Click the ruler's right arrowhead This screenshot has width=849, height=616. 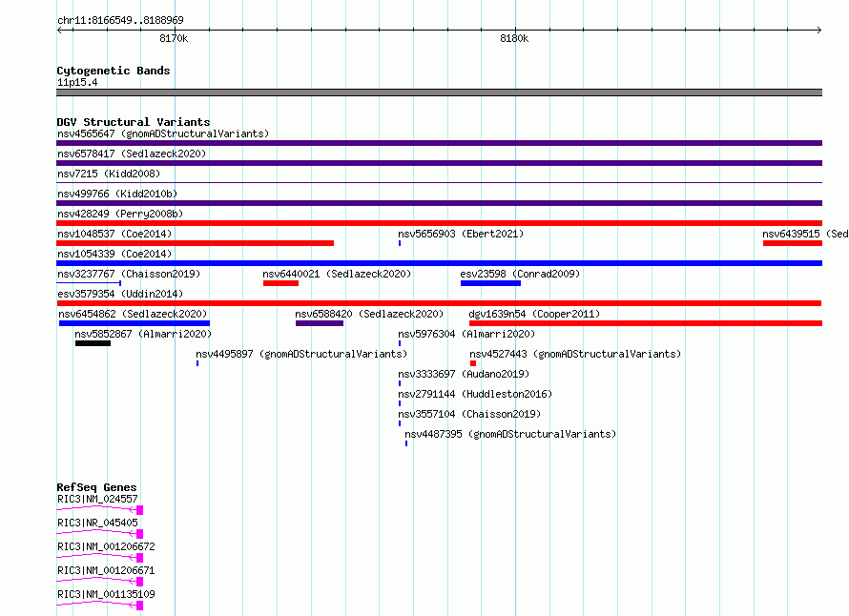(819, 30)
